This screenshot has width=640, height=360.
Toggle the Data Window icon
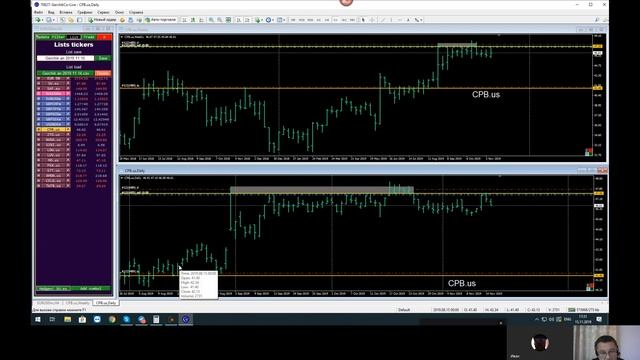pos(71,20)
